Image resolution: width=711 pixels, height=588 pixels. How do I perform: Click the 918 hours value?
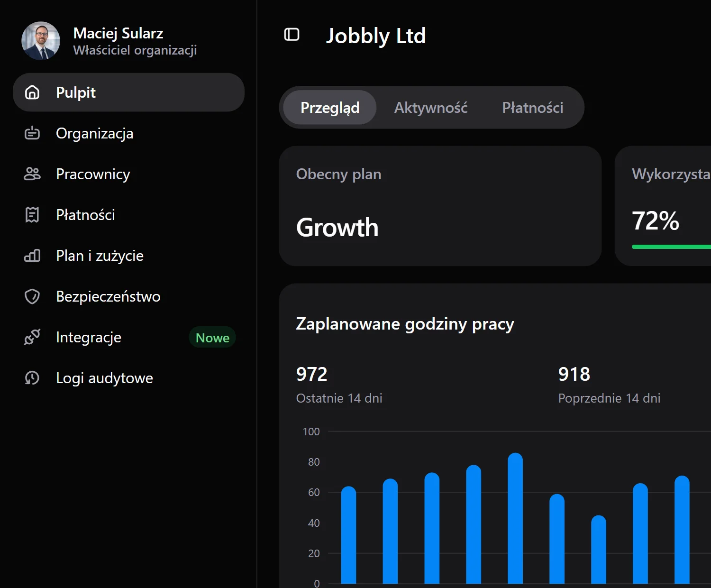[x=574, y=374]
